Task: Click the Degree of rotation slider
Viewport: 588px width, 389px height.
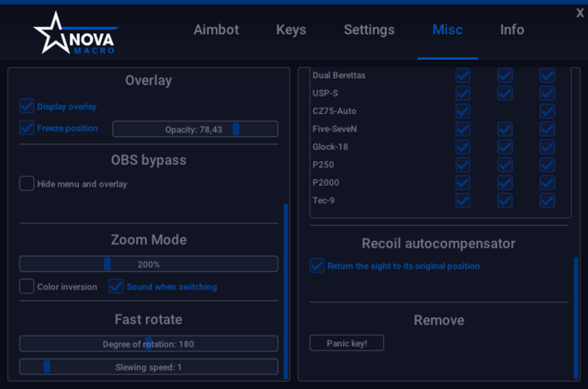Action: point(149,344)
